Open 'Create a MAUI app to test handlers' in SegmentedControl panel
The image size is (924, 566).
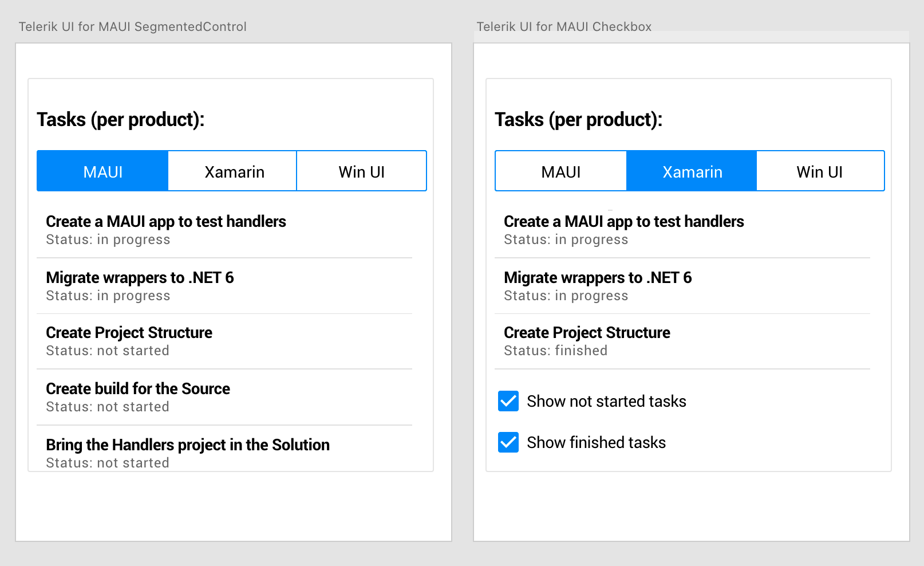pos(224,230)
